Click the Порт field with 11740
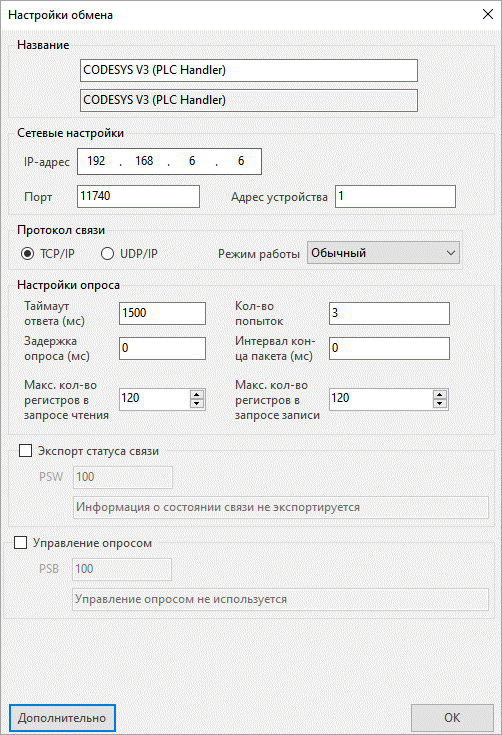Image resolution: width=502 pixels, height=735 pixels. [x=138, y=196]
